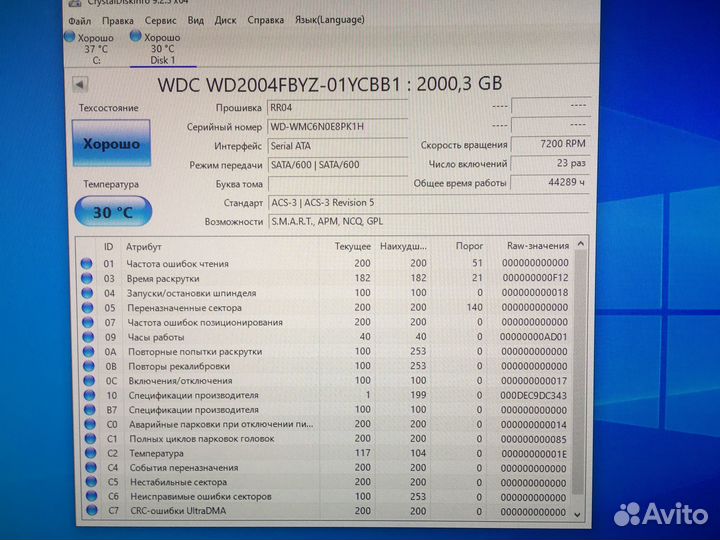
Task: Click status icon for attribute 10 row
Action: point(90,395)
